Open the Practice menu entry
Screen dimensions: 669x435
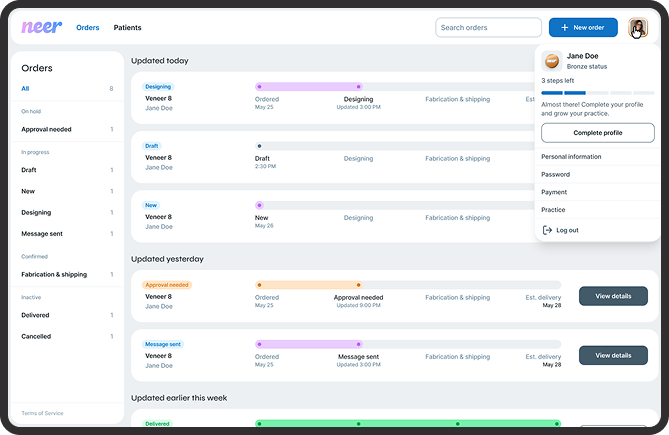[x=553, y=210]
